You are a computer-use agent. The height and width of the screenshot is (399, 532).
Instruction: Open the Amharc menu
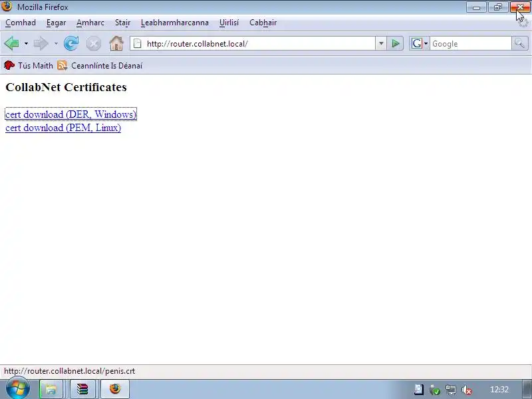click(90, 23)
